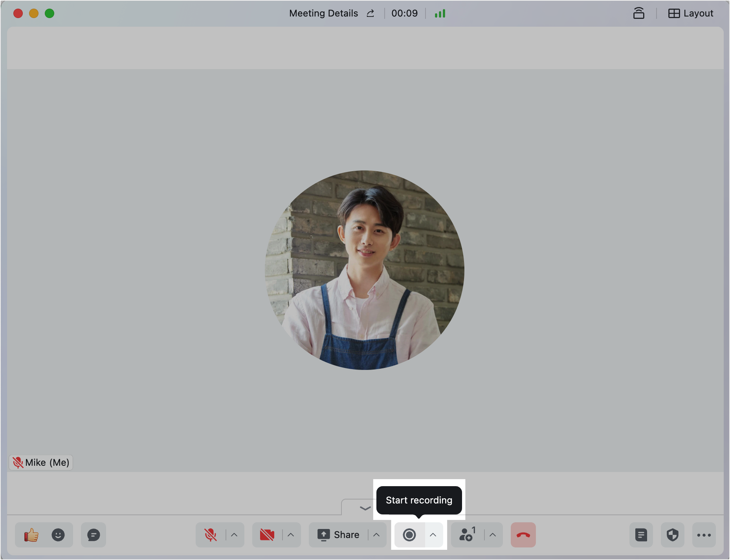Expand the camera options arrow
The image size is (730, 560).
(291, 535)
